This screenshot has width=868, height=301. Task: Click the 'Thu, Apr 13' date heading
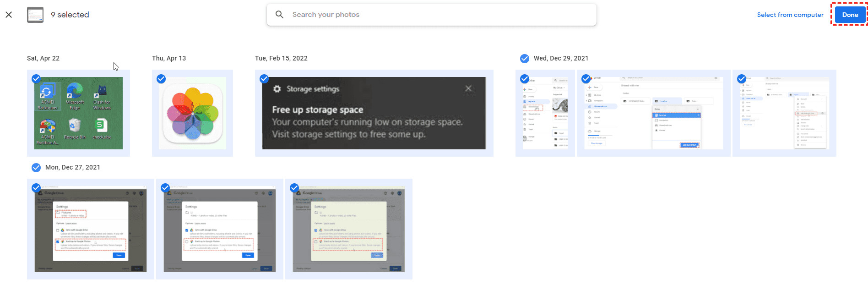tap(169, 59)
